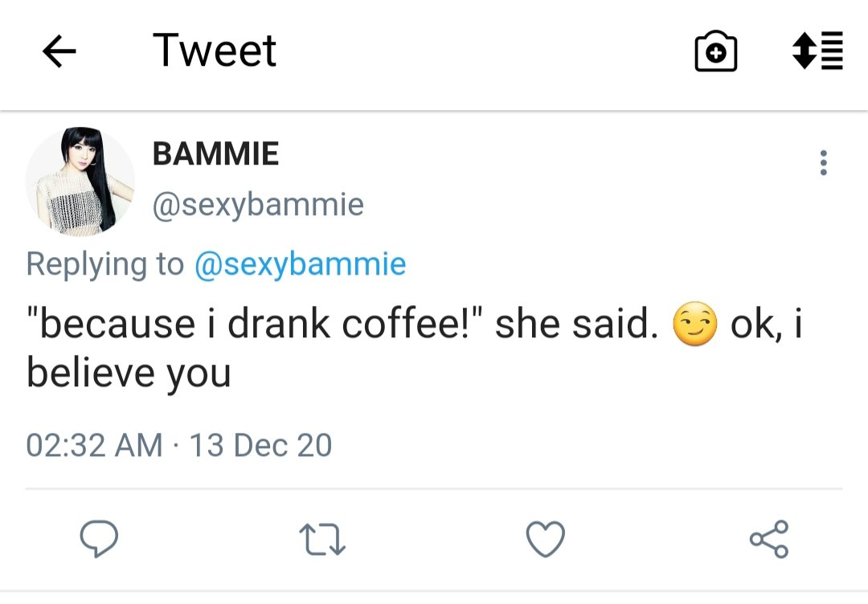
Task: Like the tweet with the heart icon
Action: [546, 539]
